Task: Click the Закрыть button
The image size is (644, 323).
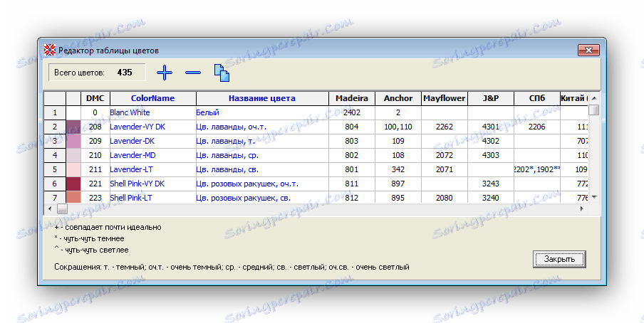Action: [x=559, y=259]
